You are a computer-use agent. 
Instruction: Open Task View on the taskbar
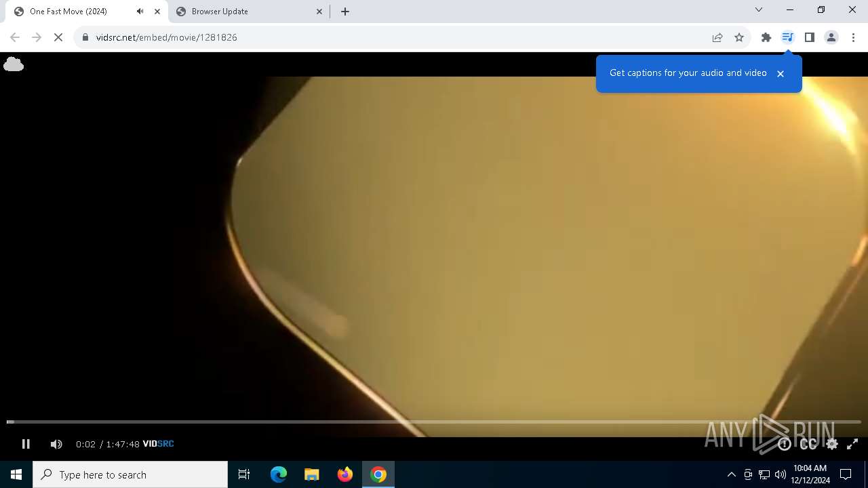pos(244,474)
